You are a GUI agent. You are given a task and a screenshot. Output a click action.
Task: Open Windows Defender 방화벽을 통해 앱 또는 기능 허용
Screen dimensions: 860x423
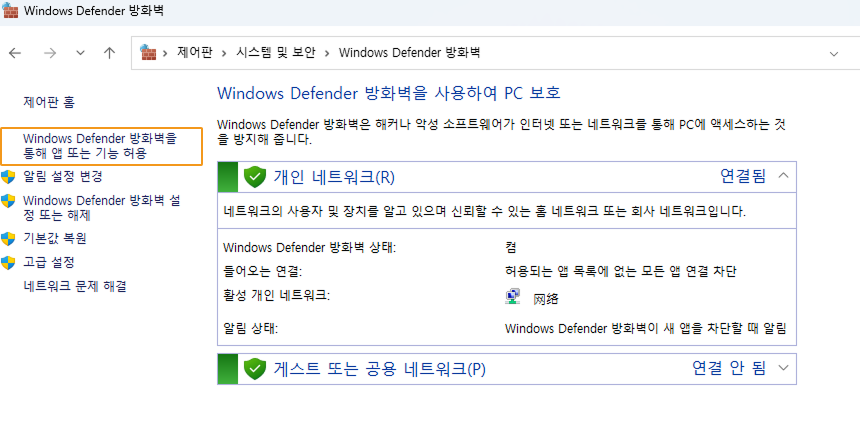pos(101,146)
